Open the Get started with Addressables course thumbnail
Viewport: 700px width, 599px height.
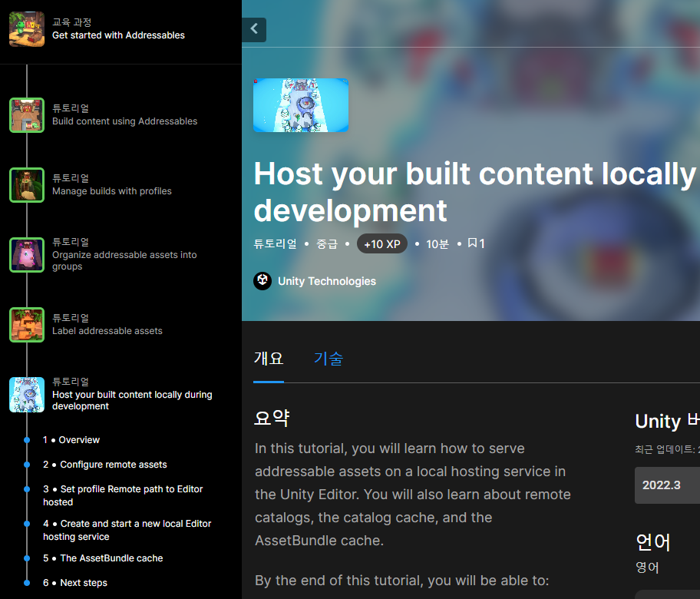pos(27,29)
